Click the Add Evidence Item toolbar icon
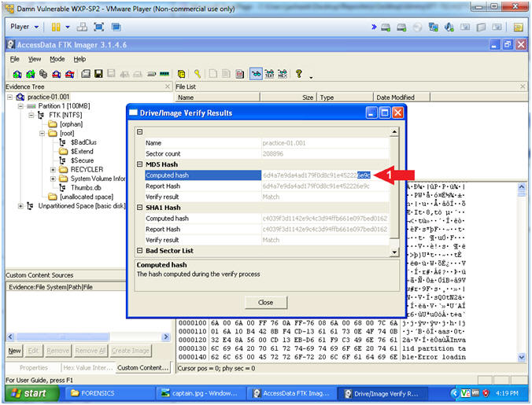The height and width of the screenshot is (405, 532). 17,74
